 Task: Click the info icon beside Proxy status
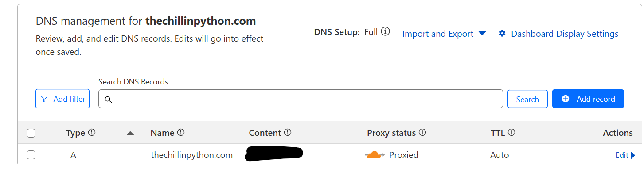pyautogui.click(x=422, y=132)
